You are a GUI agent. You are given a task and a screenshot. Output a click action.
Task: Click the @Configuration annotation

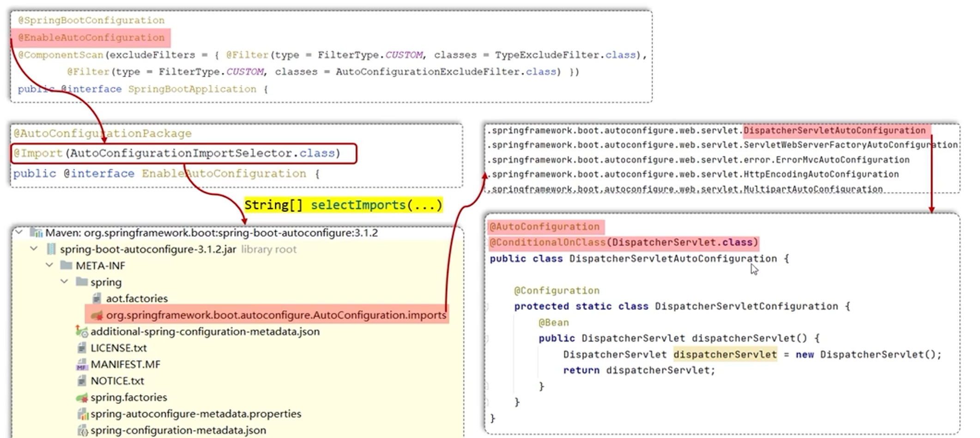[557, 290]
